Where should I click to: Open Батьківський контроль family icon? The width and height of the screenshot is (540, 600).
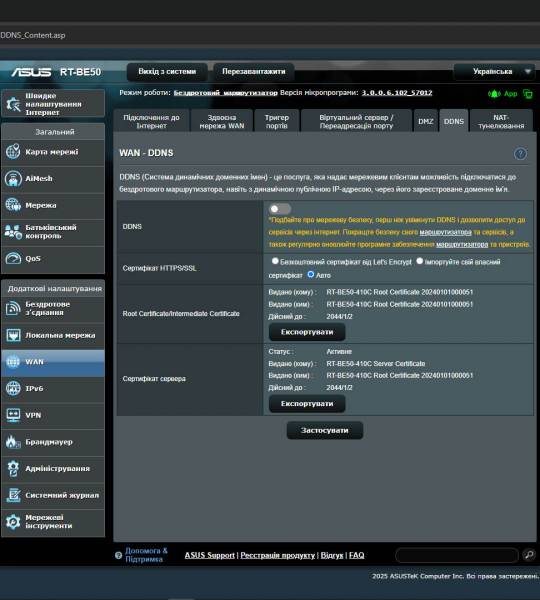pos(13,232)
